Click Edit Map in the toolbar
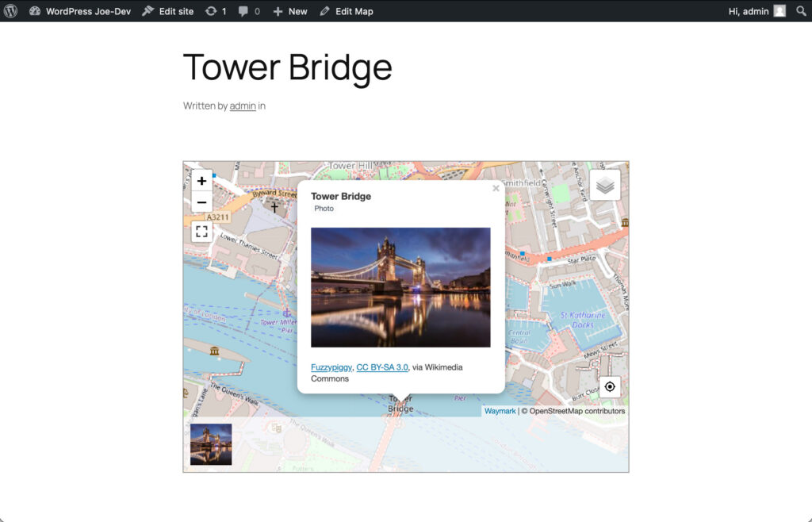Image resolution: width=812 pixels, height=522 pixels. pos(346,11)
